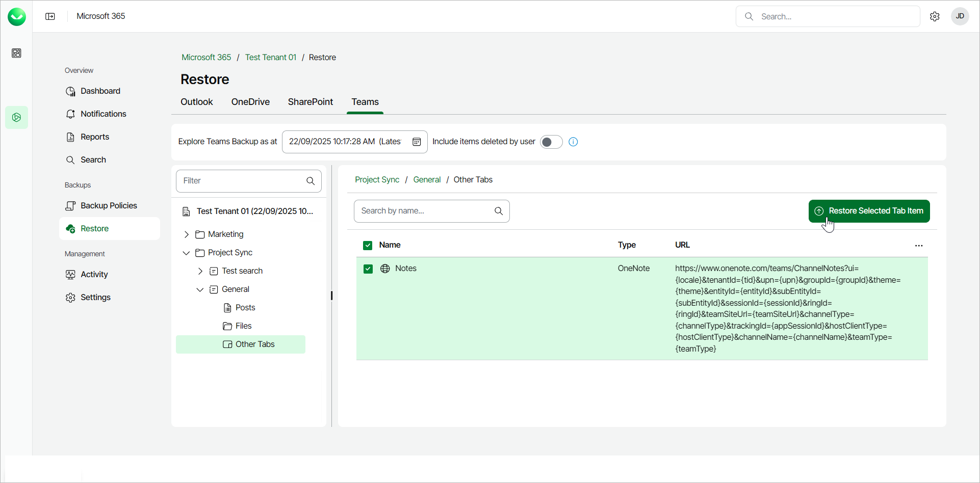The width and height of the screenshot is (980, 483).
Task: Follow the Test Tenant 01 breadcrumb link
Action: [270, 57]
